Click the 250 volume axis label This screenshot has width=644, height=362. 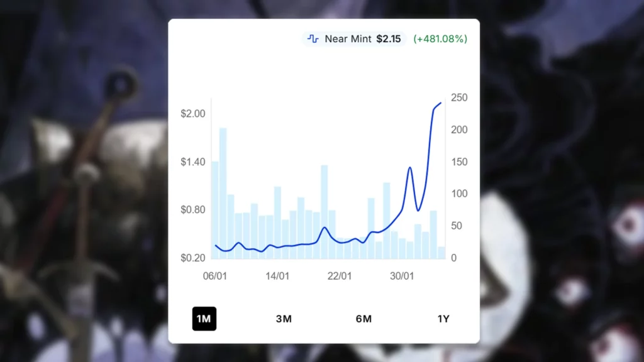[x=459, y=98]
